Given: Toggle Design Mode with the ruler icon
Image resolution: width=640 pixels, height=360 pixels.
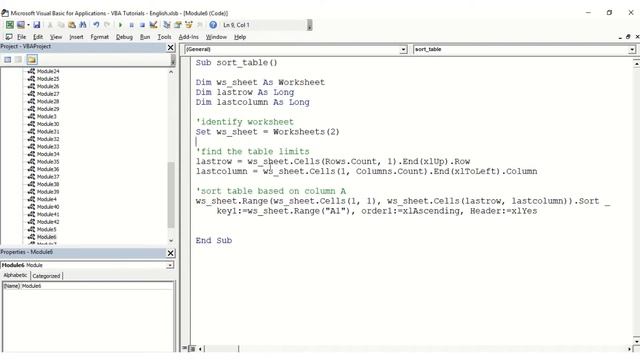Looking at the screenshot, I should 153,25.
